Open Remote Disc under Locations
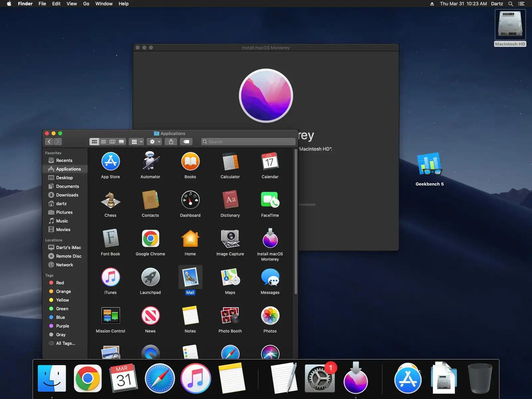Viewport: 532px width, 399px height. (65, 256)
